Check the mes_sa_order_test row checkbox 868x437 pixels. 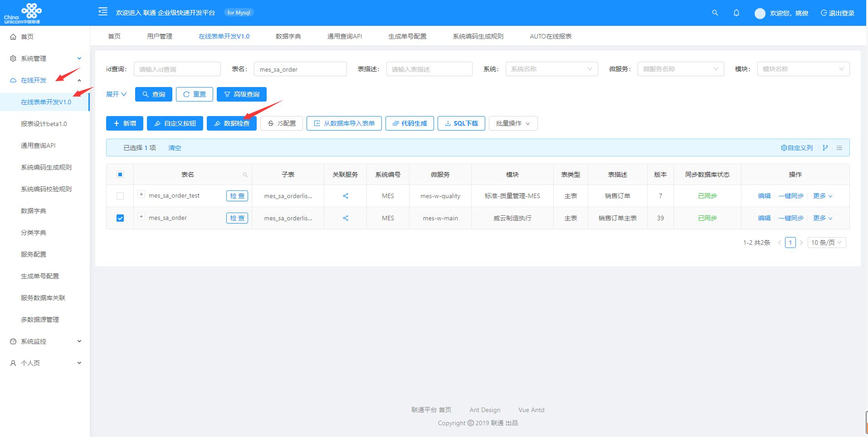120,196
